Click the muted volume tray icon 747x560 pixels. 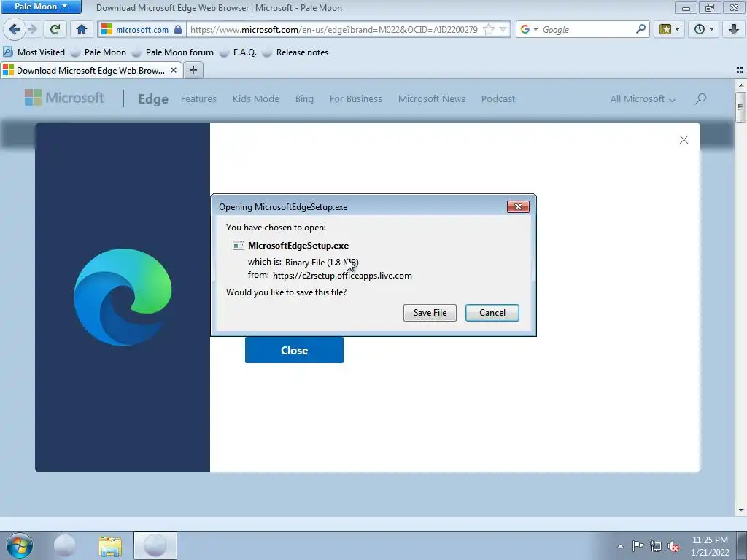click(x=673, y=546)
